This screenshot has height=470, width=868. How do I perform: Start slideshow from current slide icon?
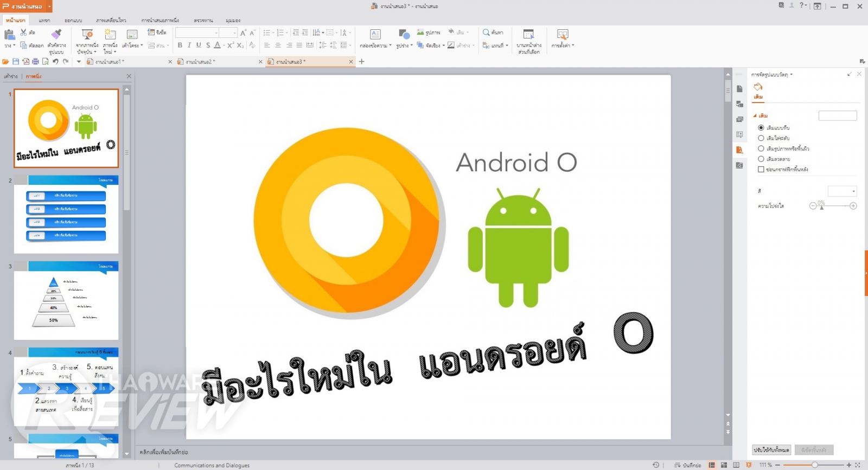click(87, 35)
